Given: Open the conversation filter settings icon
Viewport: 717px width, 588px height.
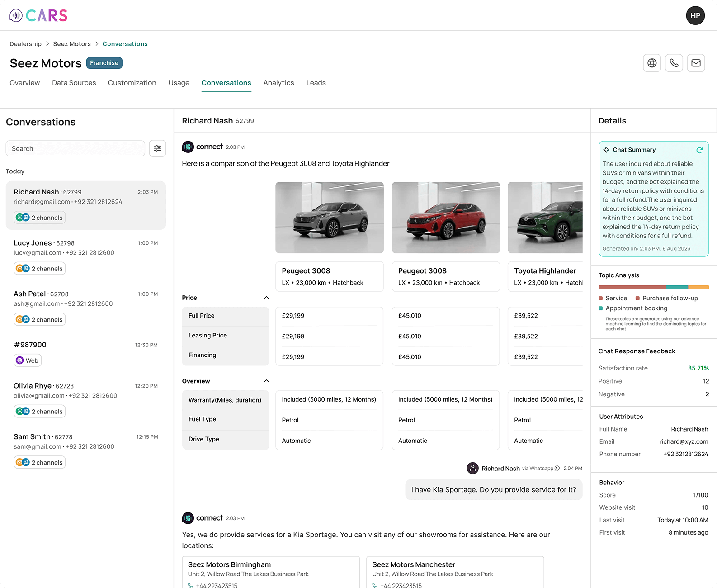Looking at the screenshot, I should point(158,148).
